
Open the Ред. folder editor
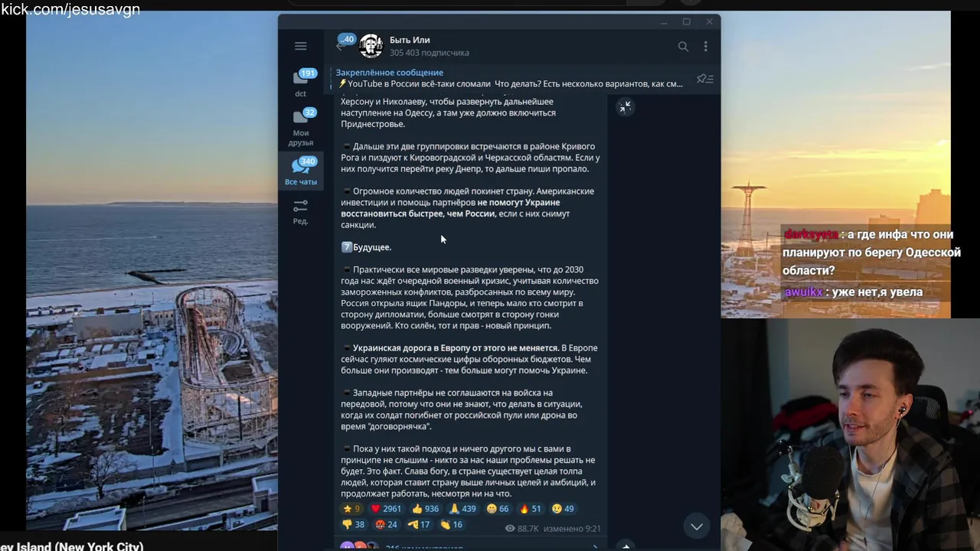point(300,212)
